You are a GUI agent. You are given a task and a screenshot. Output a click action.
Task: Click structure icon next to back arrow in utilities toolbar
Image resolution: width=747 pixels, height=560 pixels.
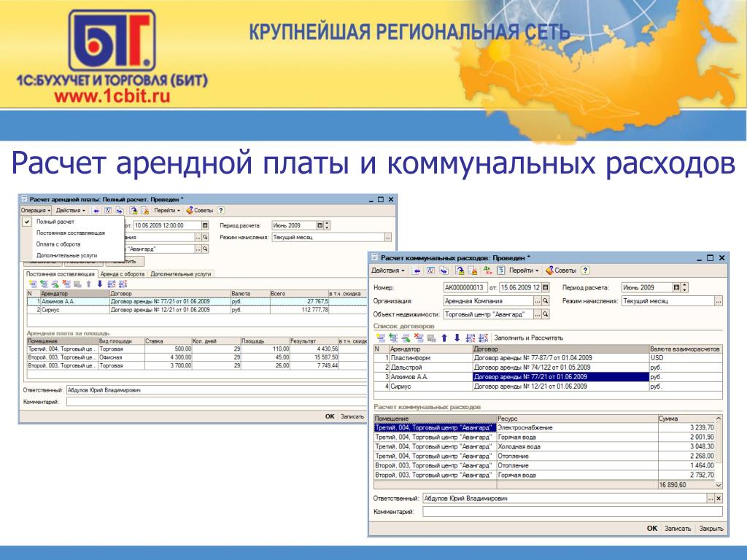tap(430, 271)
